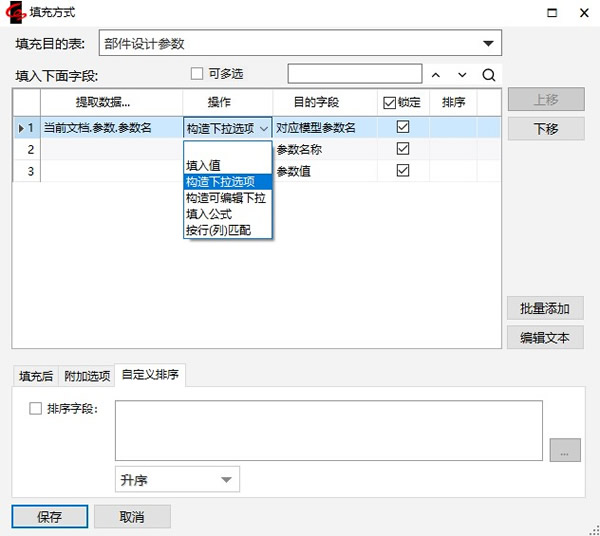Enable the 可多选 checkbox

197,74
